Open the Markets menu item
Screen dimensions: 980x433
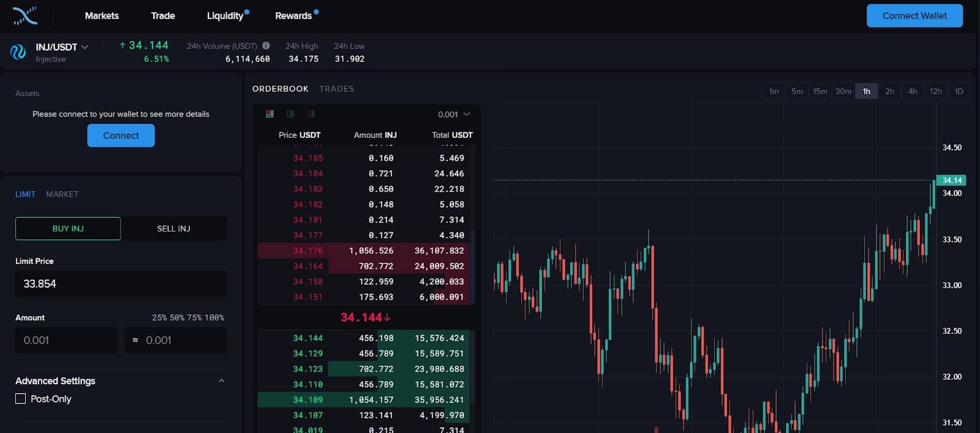coord(102,16)
